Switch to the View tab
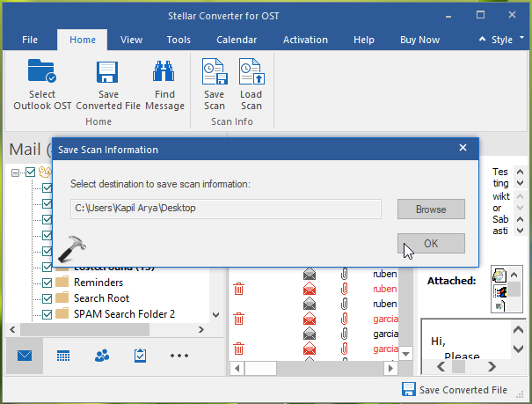The height and width of the screenshot is (404, 532). [131, 40]
